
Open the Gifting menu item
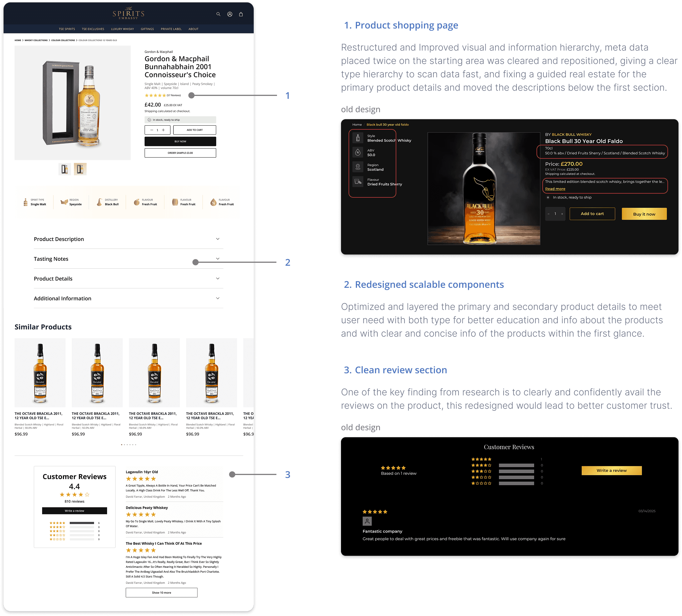click(147, 29)
